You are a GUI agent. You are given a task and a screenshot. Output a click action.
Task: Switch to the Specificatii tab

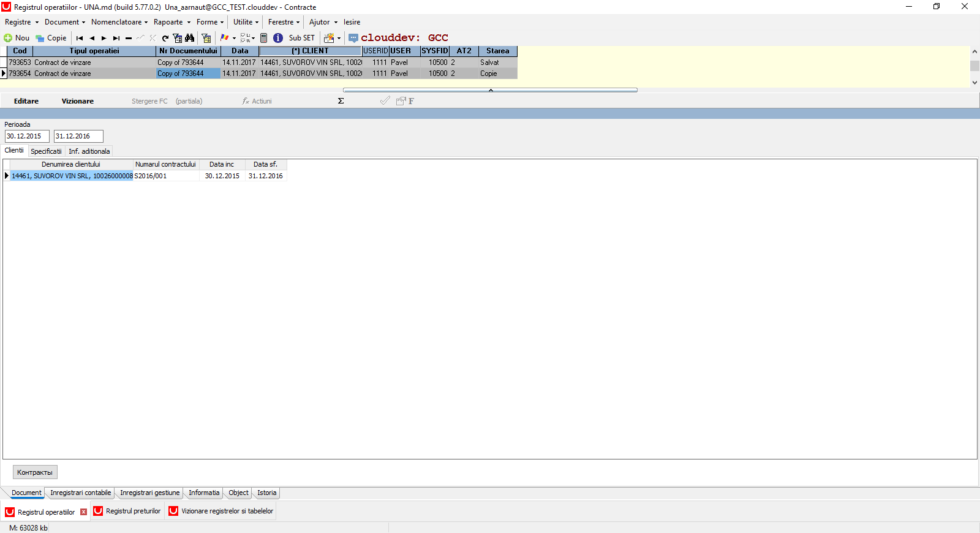click(x=46, y=151)
